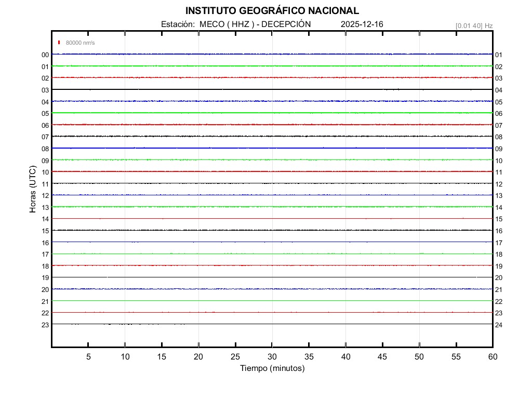The height and width of the screenshot is (399, 532).
Task: Click the [0.01 40] Hz filter label
Action: (x=474, y=25)
